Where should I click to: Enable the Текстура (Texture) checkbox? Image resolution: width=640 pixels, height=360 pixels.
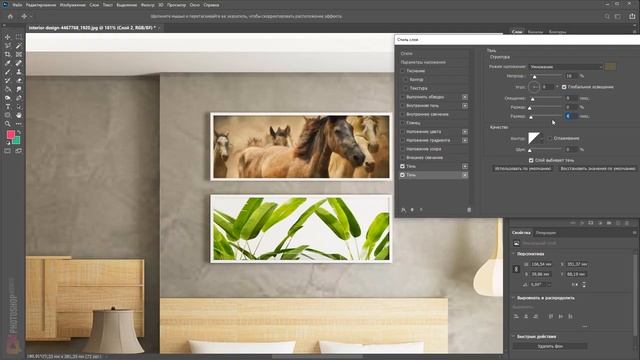click(406, 88)
